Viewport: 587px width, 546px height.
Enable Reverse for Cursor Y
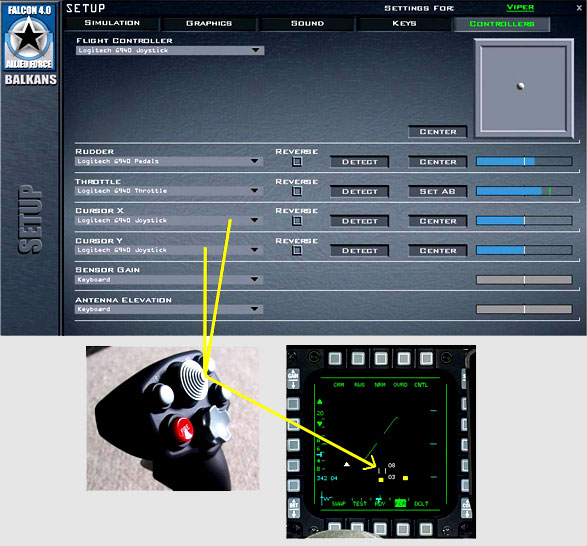pyautogui.click(x=297, y=250)
